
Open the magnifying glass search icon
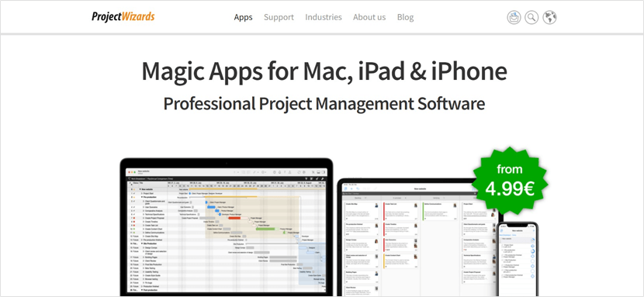tap(531, 17)
